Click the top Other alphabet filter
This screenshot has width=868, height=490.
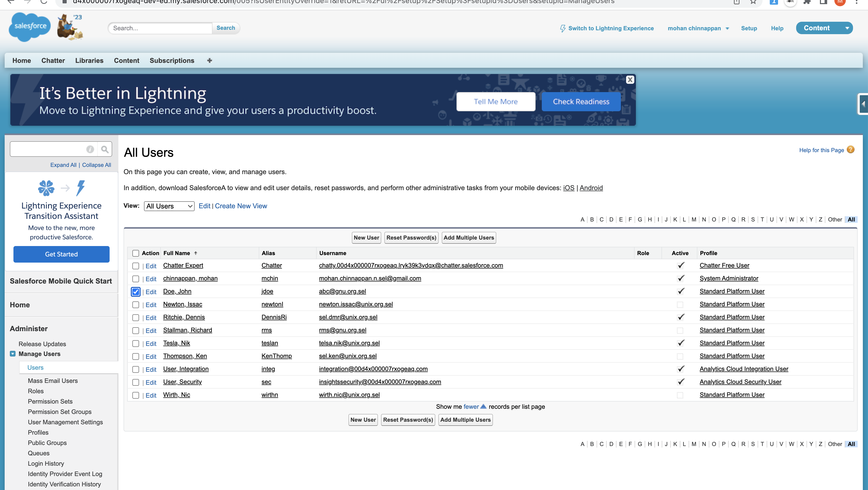coord(835,220)
